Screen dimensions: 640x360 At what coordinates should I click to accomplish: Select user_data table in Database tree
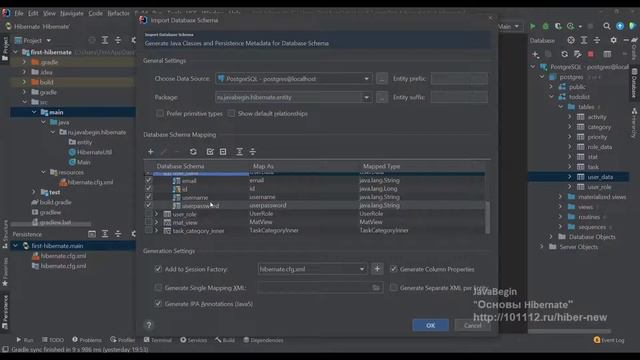point(600,177)
